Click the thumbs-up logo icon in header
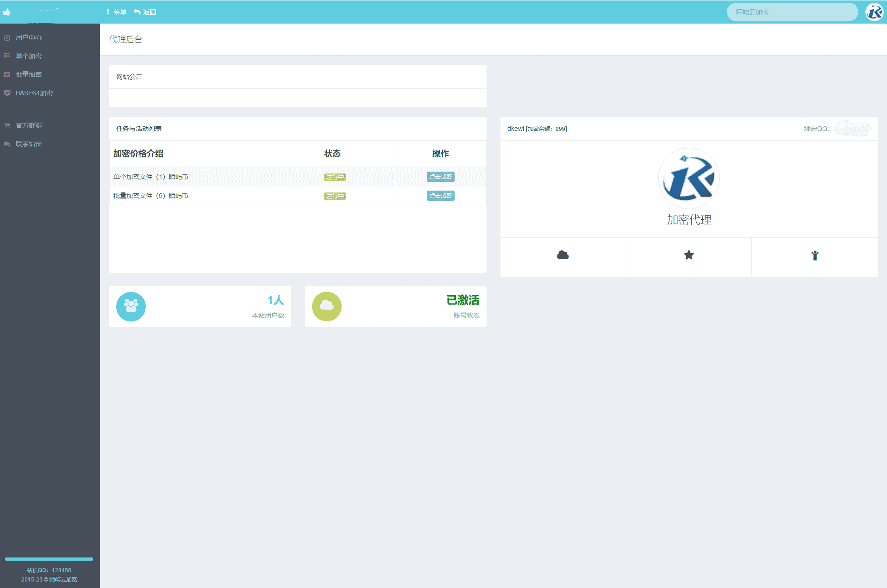This screenshot has width=887, height=588. (6, 12)
